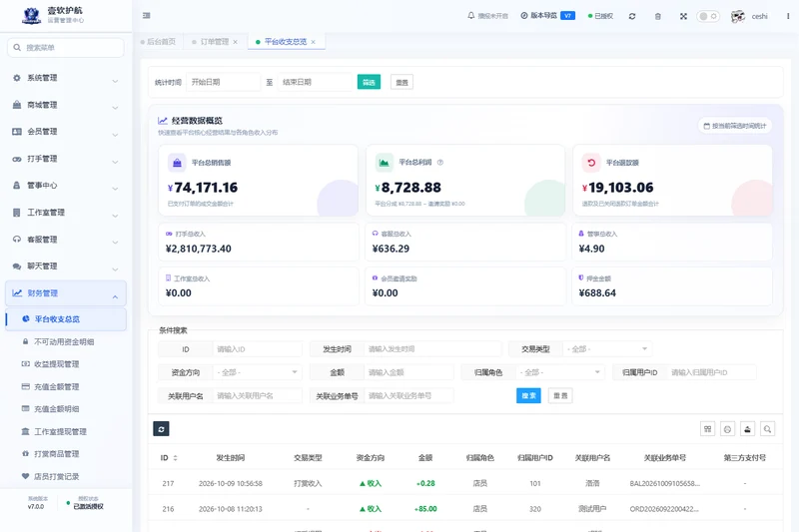Click the +85.00 amount in row 216
This screenshot has height=532, width=799.
pos(425,509)
